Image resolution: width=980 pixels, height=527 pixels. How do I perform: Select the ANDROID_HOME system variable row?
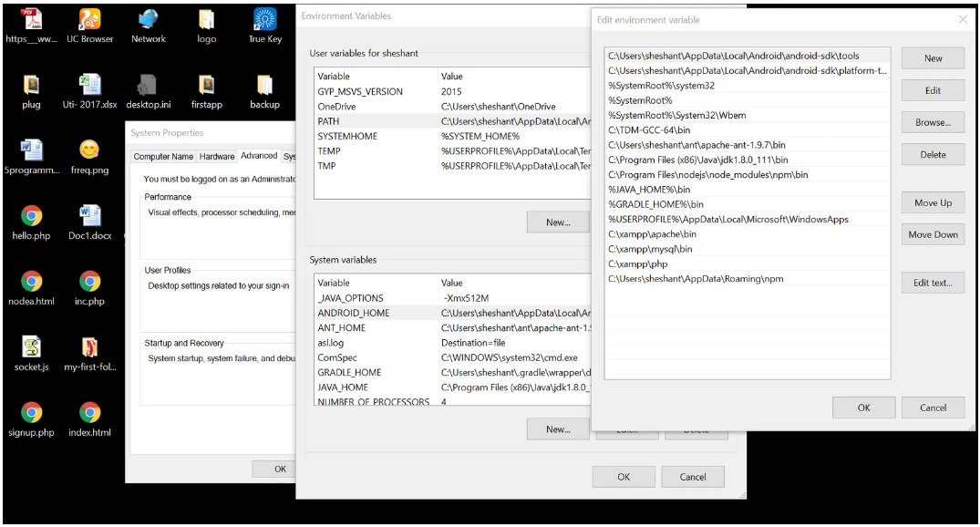(354, 313)
